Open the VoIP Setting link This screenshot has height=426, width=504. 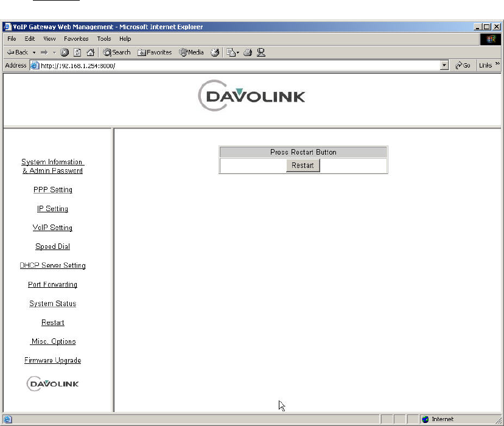click(x=52, y=228)
